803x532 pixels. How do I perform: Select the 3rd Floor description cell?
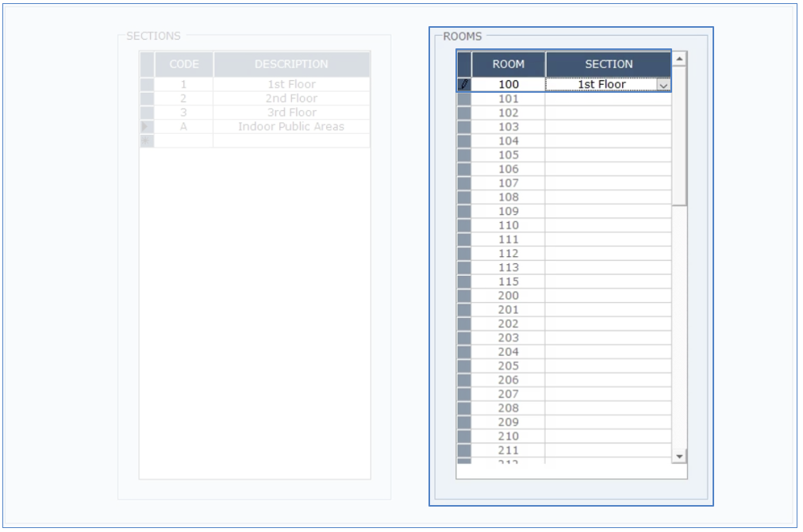coord(291,113)
